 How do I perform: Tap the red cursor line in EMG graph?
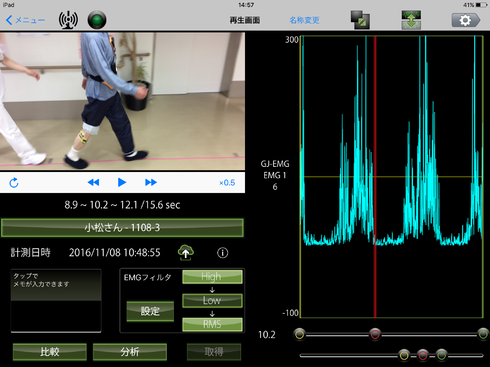tap(375, 177)
